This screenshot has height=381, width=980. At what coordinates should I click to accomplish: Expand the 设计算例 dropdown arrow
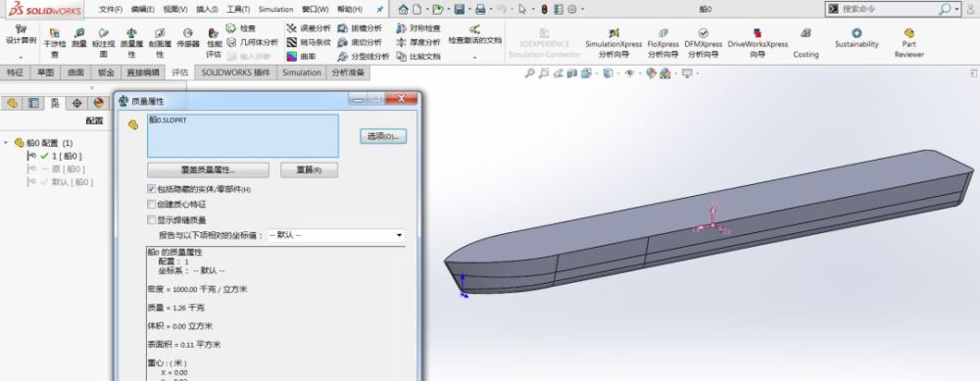click(x=22, y=58)
